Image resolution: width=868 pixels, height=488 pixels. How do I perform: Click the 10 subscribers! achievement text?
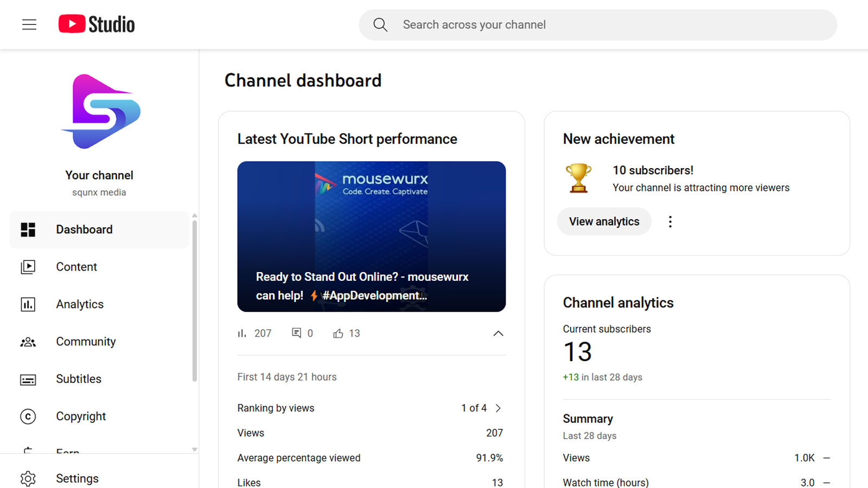tap(653, 170)
